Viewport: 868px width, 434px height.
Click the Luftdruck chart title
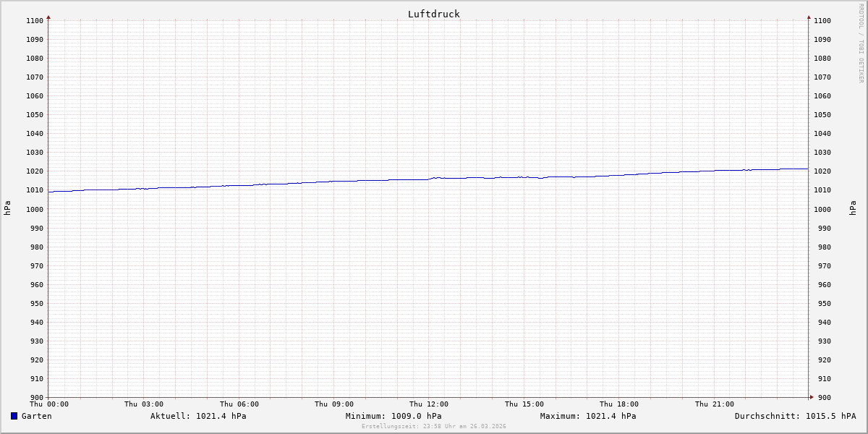click(x=433, y=14)
